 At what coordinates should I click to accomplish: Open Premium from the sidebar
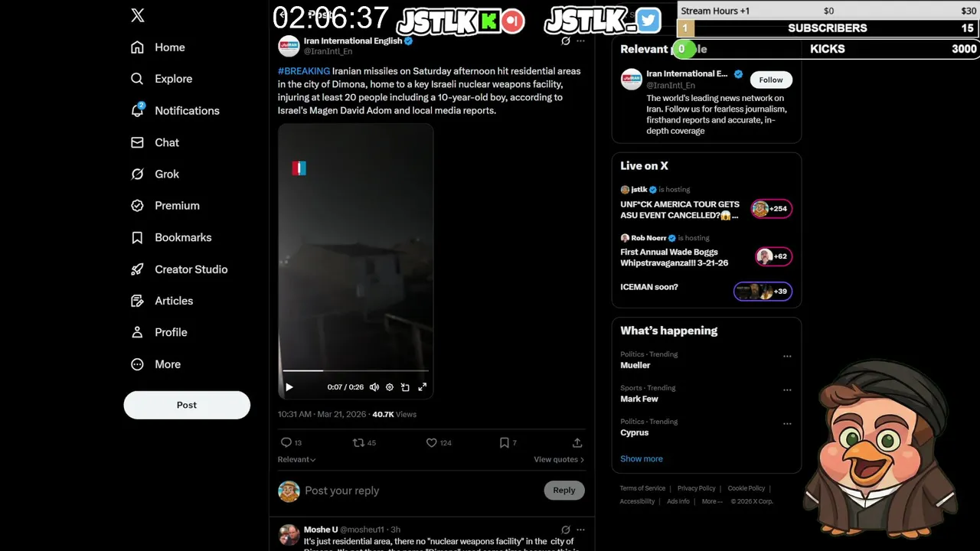[x=165, y=206]
